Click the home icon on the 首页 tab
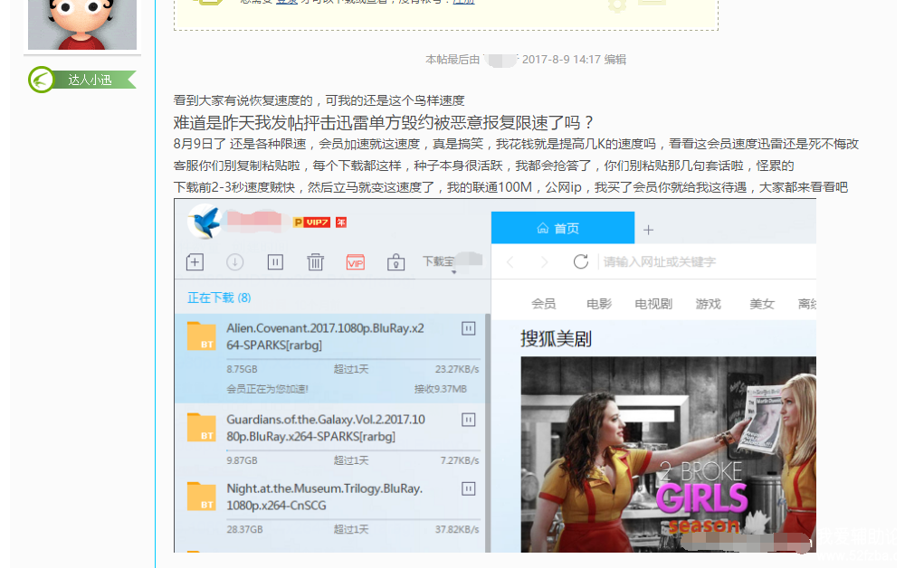The image size is (924, 568). [x=543, y=228]
